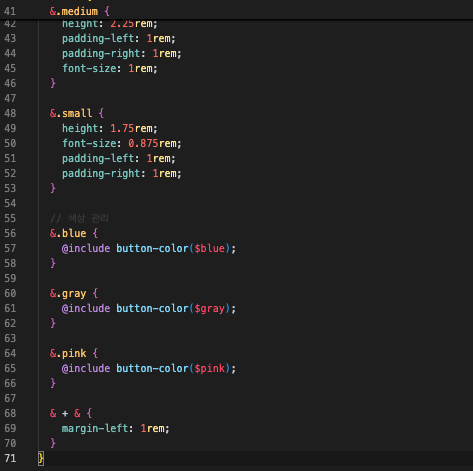Image resolution: width=473 pixels, height=471 pixels.
Task: Click the "& + &" sibling selector
Action: point(65,413)
